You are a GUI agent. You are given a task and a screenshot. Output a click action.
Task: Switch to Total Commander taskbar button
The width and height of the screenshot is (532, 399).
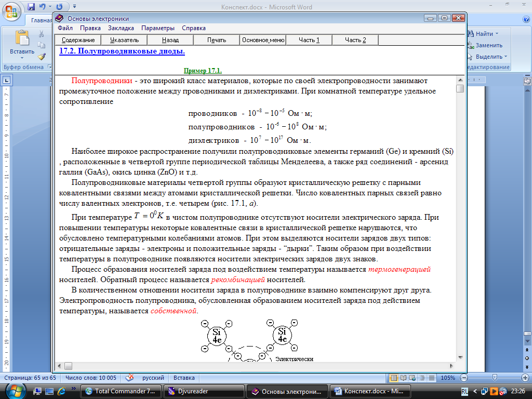pos(121,391)
